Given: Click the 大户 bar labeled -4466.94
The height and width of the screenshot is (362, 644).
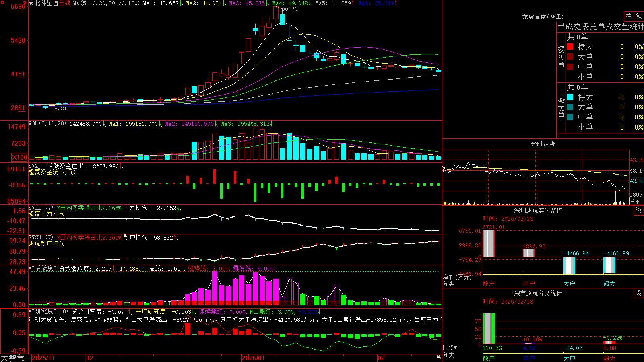Looking at the screenshot, I should pyautogui.click(x=569, y=265).
